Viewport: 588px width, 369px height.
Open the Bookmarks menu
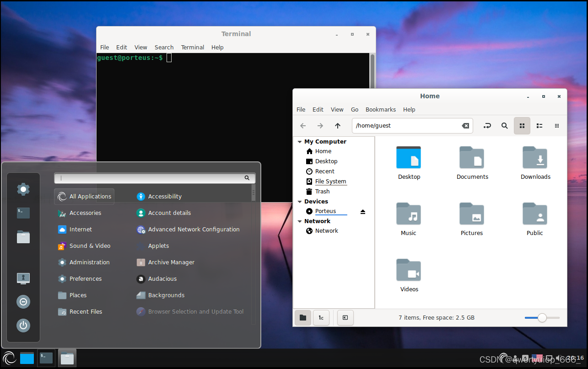pyautogui.click(x=380, y=109)
